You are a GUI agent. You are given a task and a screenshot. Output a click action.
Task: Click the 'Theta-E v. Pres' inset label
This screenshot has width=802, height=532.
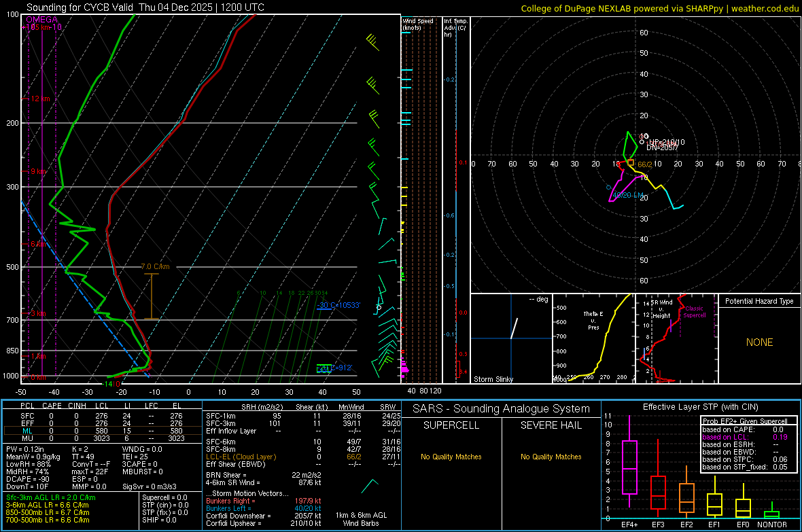(593, 320)
